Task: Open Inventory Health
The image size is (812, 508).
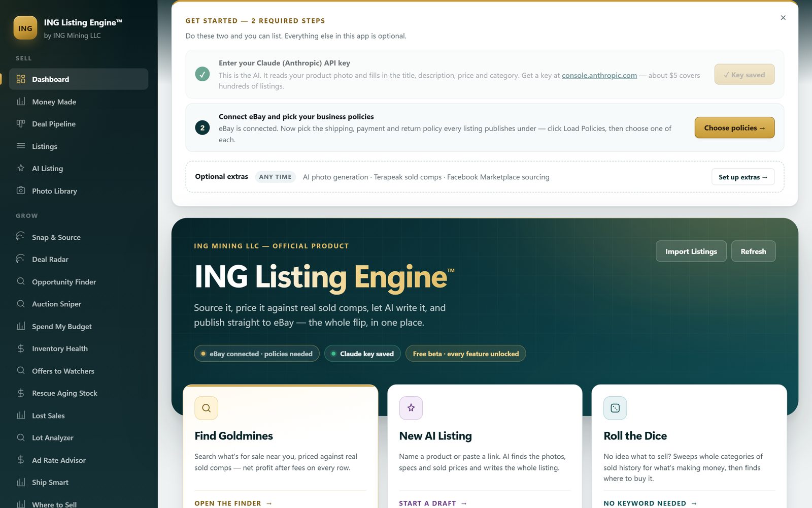Action: click(x=79, y=348)
